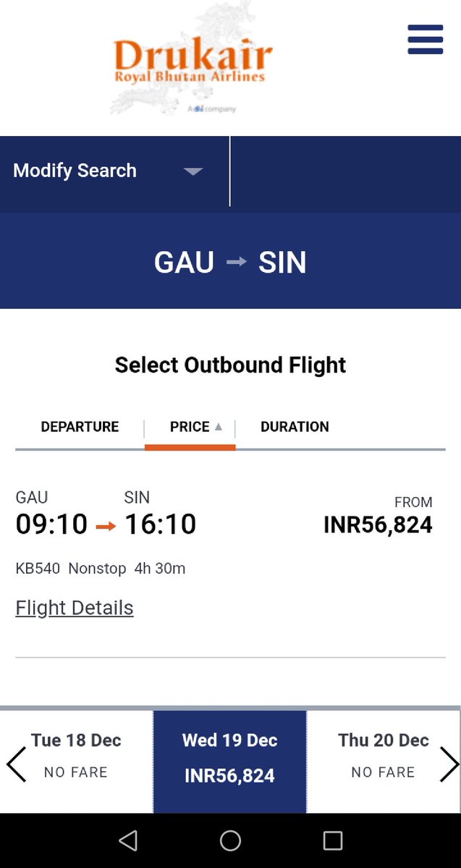Click the orange arrow between flight times
Image resolution: width=461 pixels, height=868 pixels.
[106, 526]
